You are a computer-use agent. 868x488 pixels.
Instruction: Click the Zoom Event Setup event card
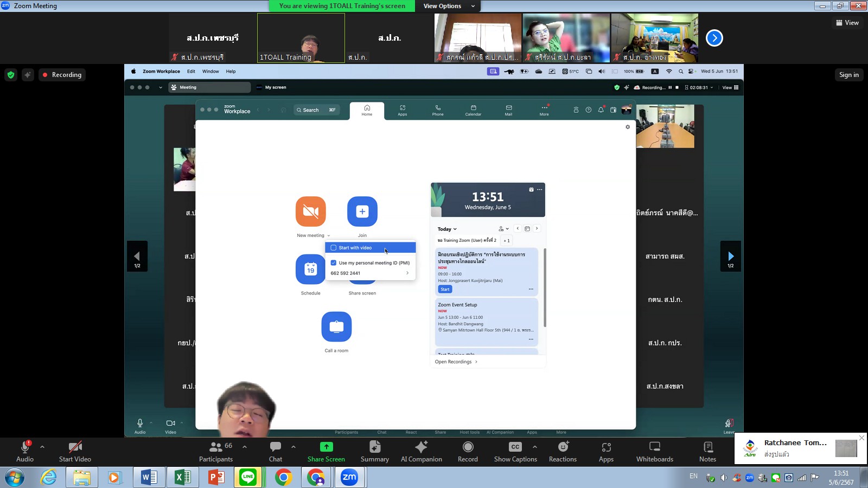[x=486, y=322]
